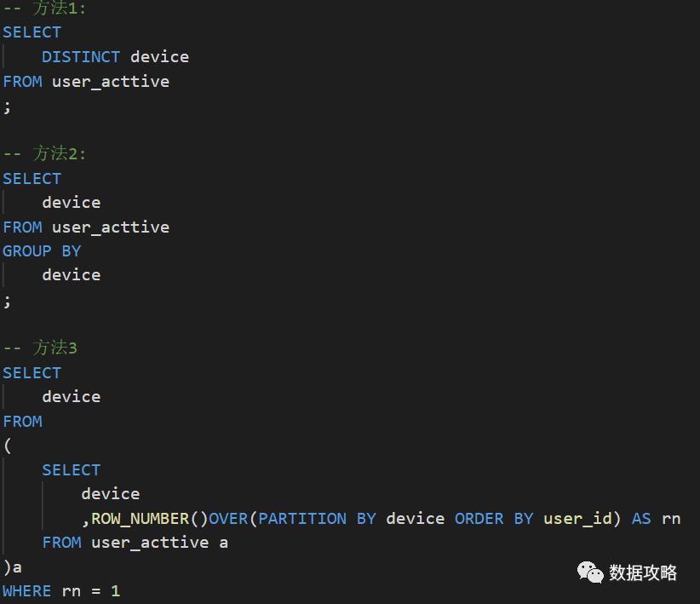Click the table name user_acttive followed by alias a

click(x=150, y=543)
